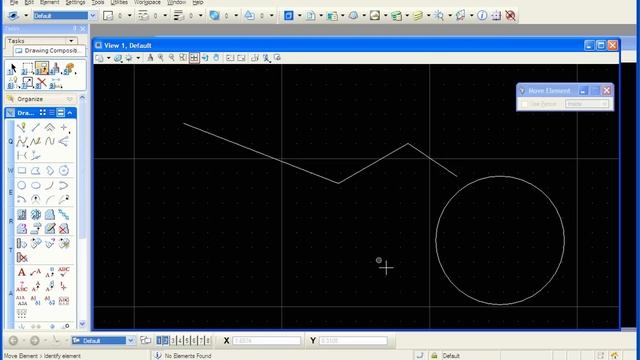Viewport: 640px width, 360px height.
Task: Select the Fence tool numbered 2
Action: tap(27, 69)
